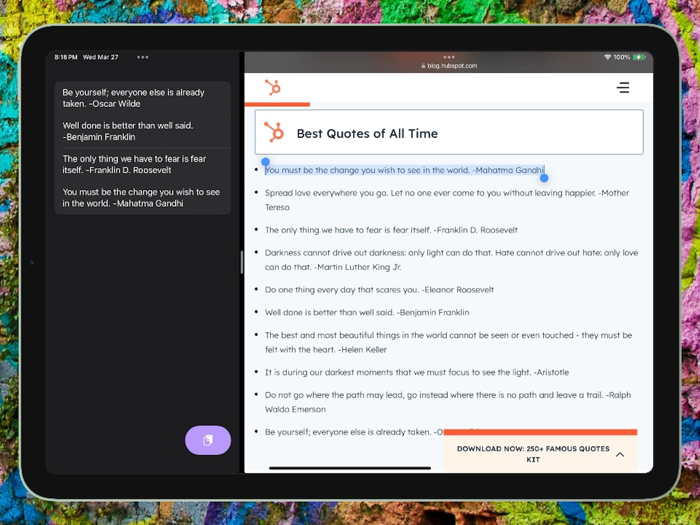The height and width of the screenshot is (525, 700).
Task: Grab the split view divider handle
Action: point(242,262)
